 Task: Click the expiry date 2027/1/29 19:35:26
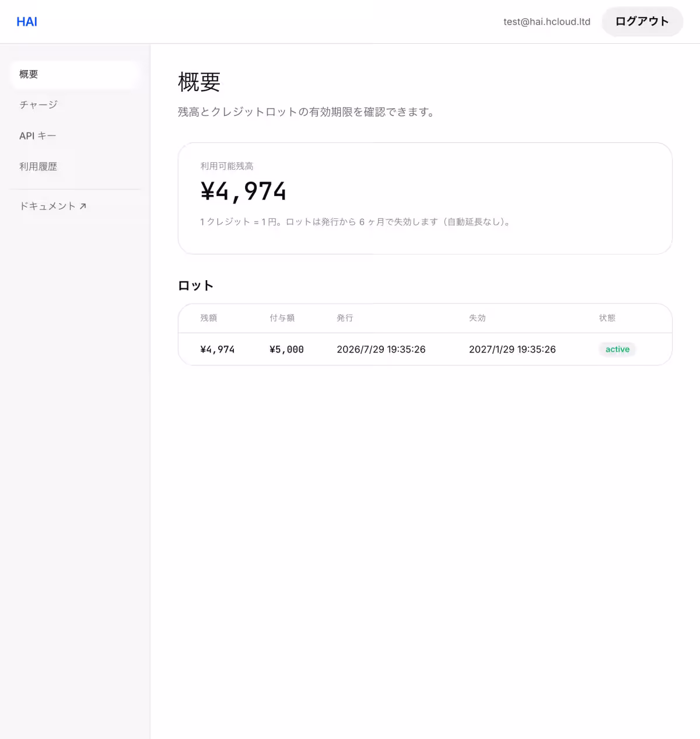tap(512, 350)
